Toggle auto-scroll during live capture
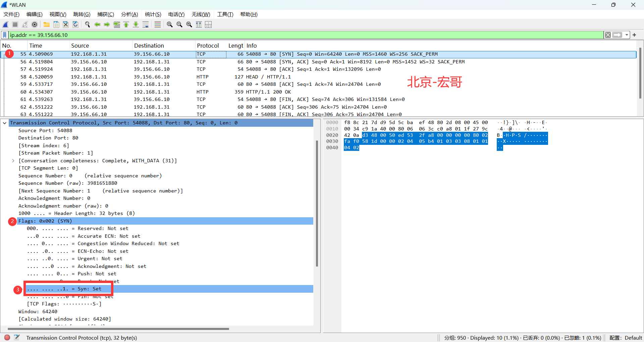The width and height of the screenshot is (644, 342). click(x=146, y=24)
